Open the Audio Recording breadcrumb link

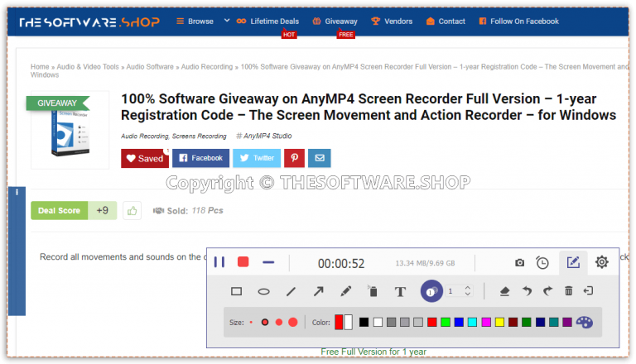(x=207, y=66)
